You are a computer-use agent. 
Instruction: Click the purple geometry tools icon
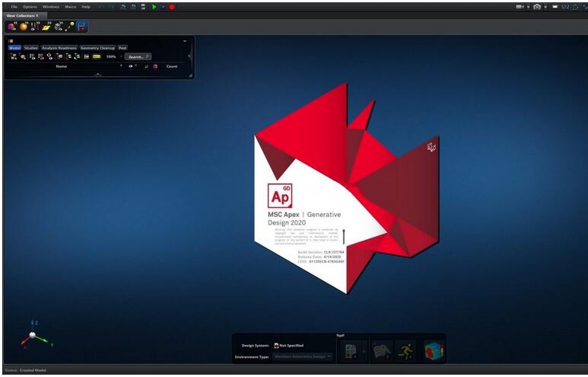(12, 27)
